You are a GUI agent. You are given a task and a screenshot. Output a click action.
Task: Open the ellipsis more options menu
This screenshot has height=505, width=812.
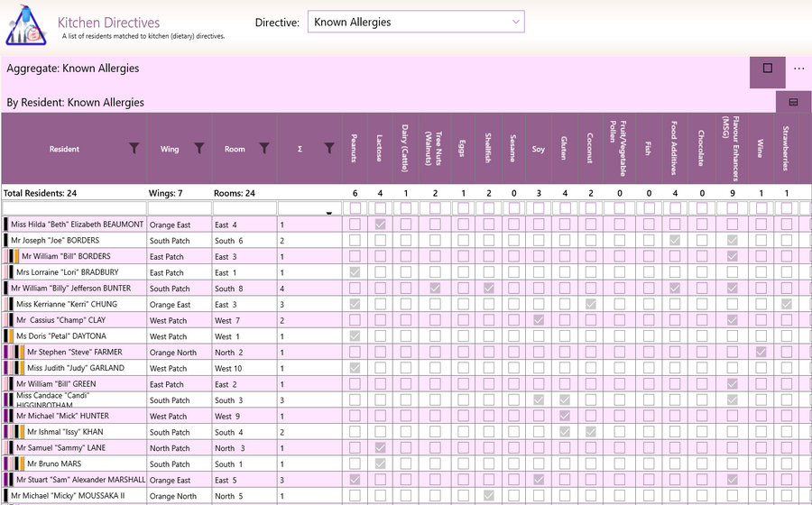click(x=798, y=69)
